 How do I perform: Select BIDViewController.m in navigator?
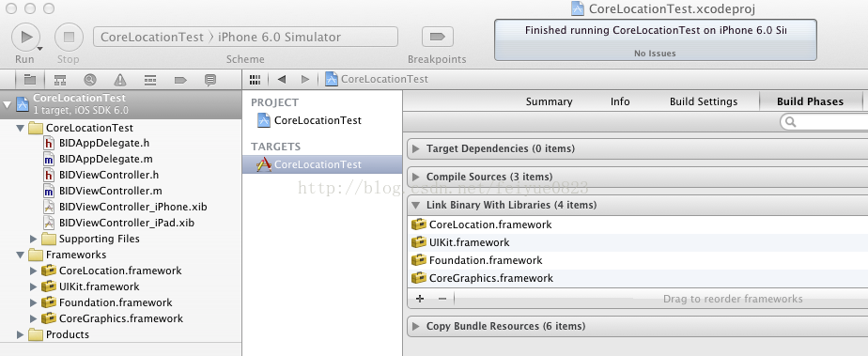[x=110, y=191]
